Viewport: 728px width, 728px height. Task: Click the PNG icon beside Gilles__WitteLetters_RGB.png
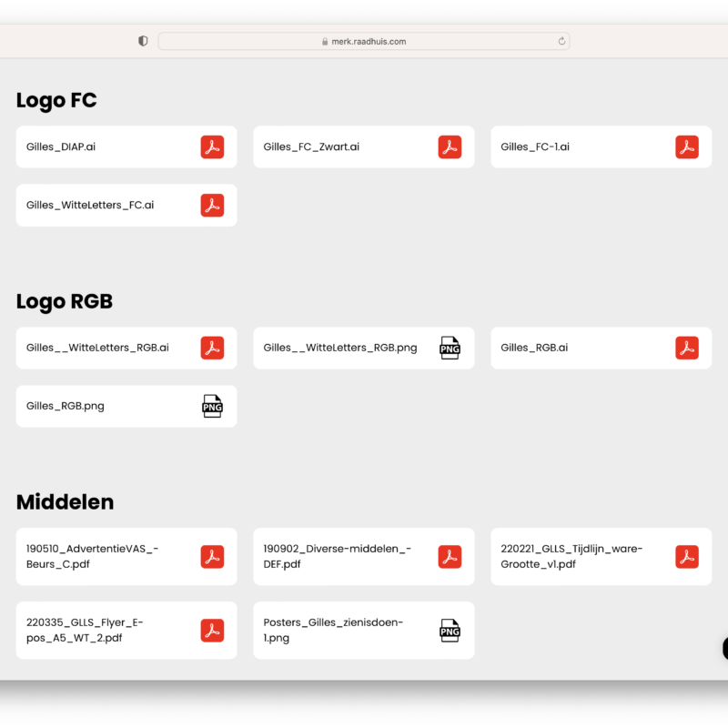(x=450, y=348)
